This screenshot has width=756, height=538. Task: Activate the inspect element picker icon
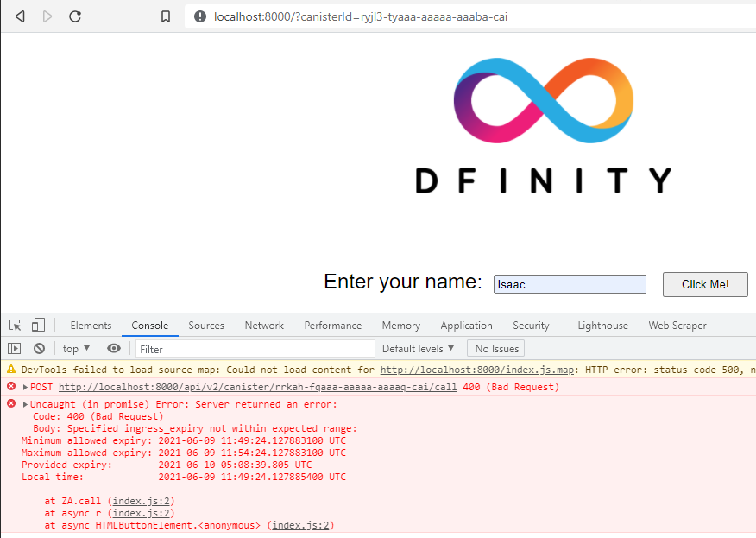point(15,326)
